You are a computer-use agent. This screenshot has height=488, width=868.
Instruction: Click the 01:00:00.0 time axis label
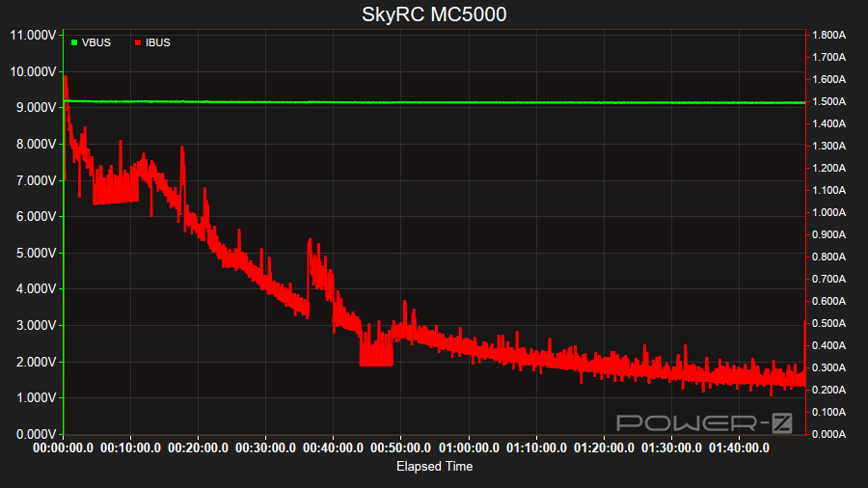point(469,448)
